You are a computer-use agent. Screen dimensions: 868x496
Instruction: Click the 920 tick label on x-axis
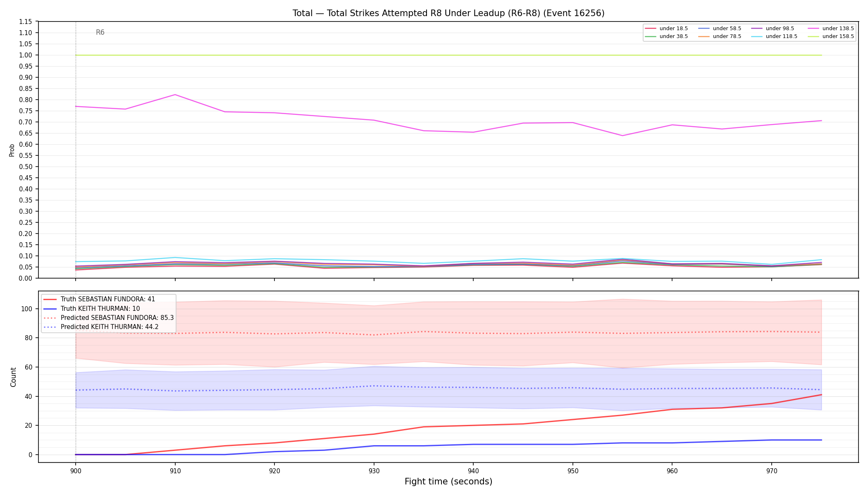coord(274,471)
